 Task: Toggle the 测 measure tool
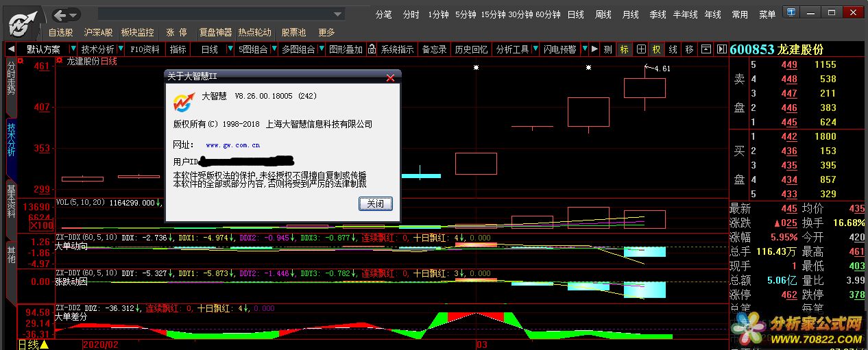point(607,49)
